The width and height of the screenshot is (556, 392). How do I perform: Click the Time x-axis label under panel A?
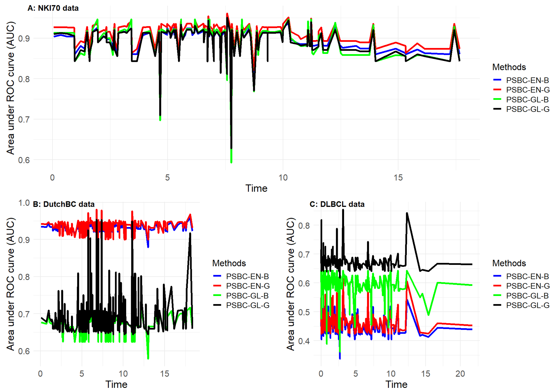256,188
